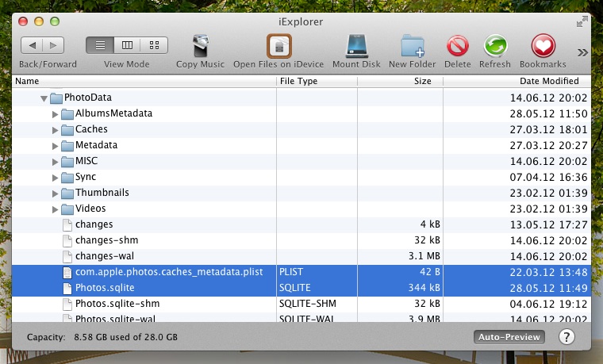This screenshot has height=364, width=603.
Task: Create a New Folder
Action: 413,46
